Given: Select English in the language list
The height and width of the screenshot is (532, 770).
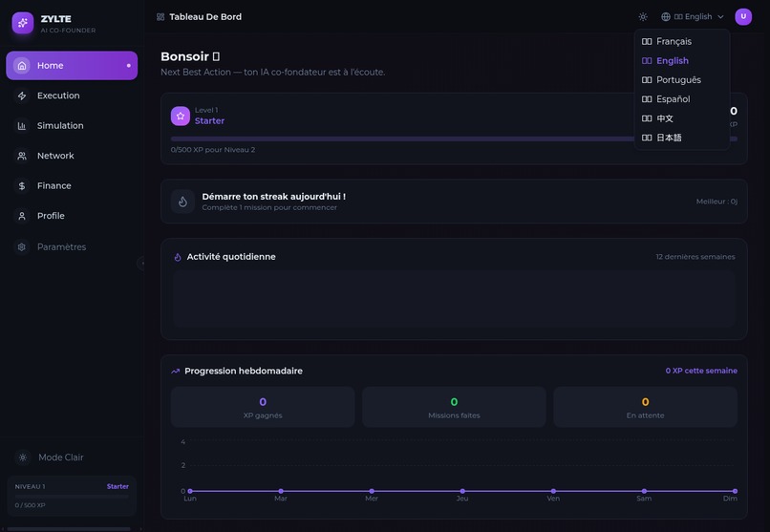Looking at the screenshot, I should click(x=681, y=60).
